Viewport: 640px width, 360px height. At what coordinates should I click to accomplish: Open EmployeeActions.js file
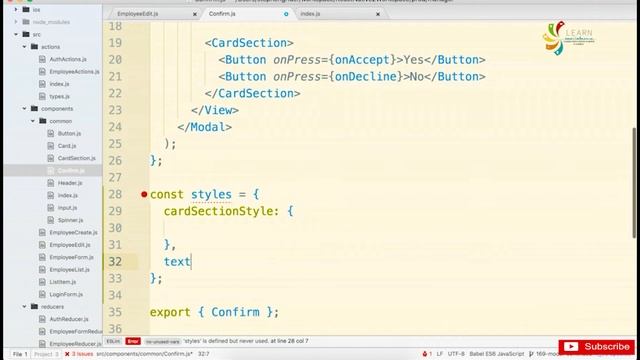coord(74,71)
